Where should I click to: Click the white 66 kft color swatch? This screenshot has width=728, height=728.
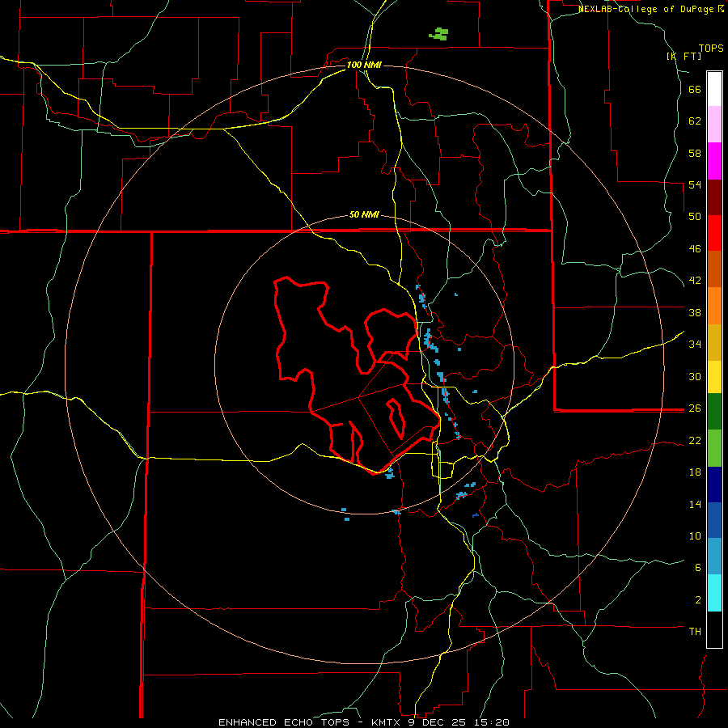point(714,89)
